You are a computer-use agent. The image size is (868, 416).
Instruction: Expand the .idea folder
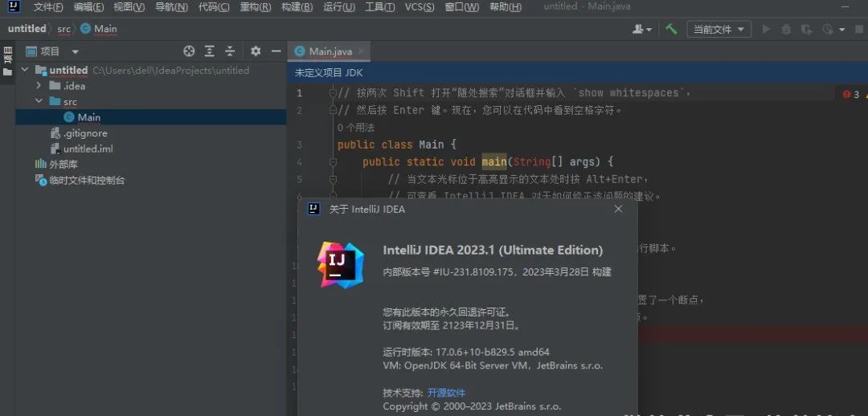[x=39, y=86]
